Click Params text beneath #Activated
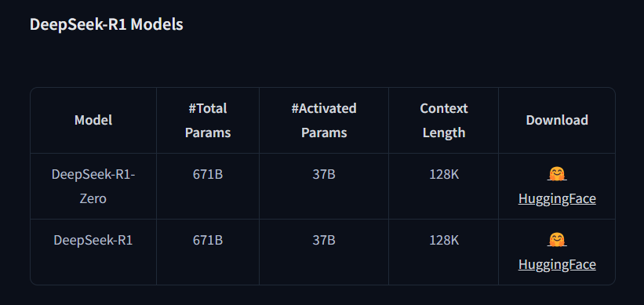Image resolution: width=644 pixels, height=305 pixels. [x=324, y=133]
